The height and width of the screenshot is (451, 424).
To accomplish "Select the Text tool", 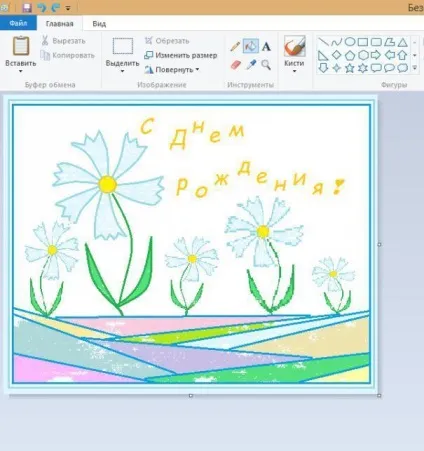I will (x=266, y=47).
